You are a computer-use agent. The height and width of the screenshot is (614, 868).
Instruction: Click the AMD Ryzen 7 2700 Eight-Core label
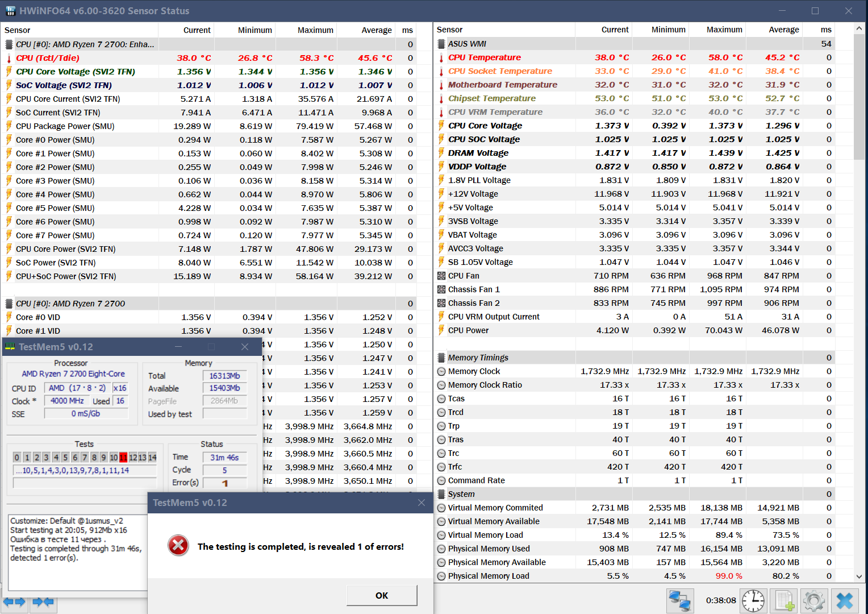(x=73, y=374)
